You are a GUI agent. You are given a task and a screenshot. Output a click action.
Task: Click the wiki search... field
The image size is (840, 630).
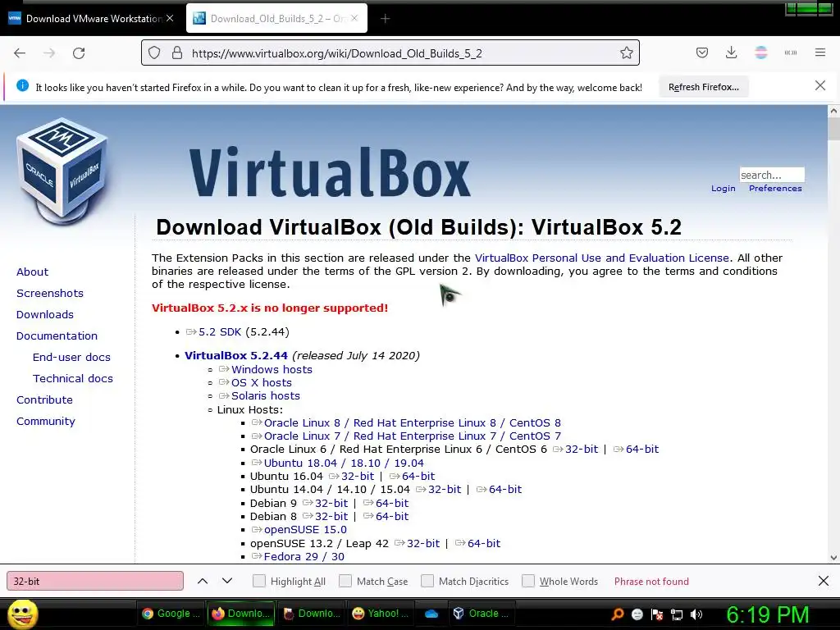click(x=771, y=176)
